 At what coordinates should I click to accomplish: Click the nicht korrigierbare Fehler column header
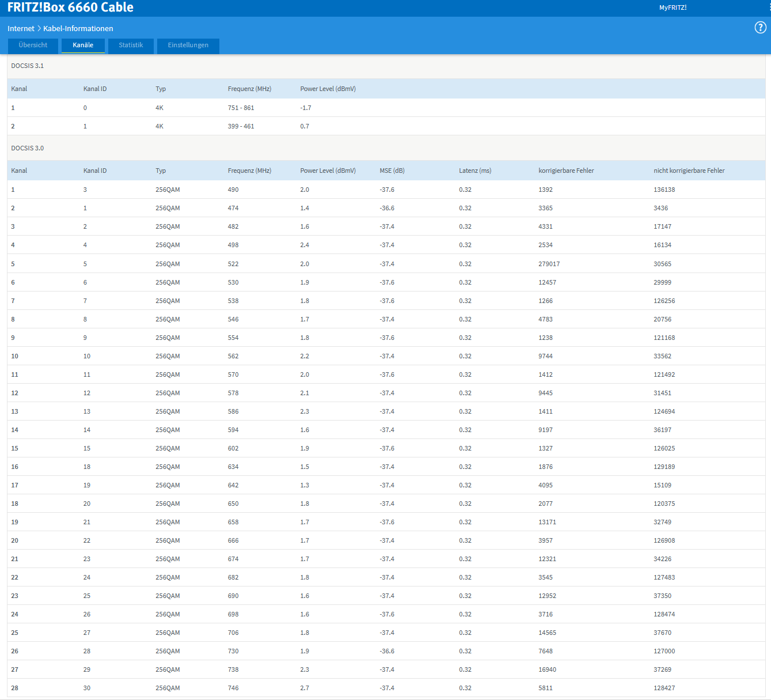[x=689, y=171]
